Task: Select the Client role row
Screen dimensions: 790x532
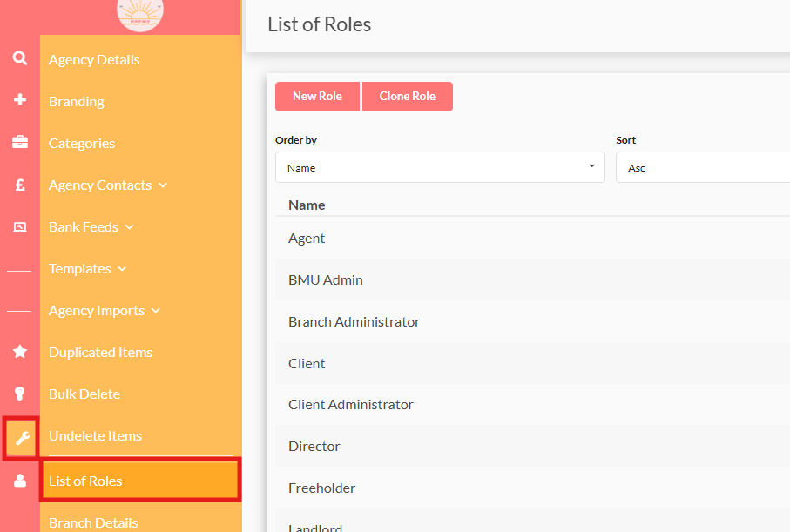Action: (x=532, y=364)
